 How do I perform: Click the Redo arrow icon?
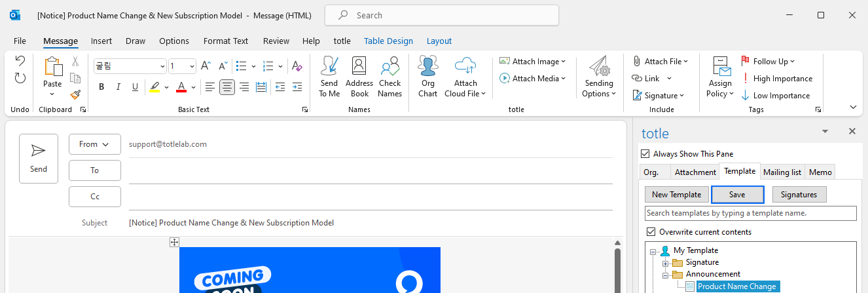[20, 79]
